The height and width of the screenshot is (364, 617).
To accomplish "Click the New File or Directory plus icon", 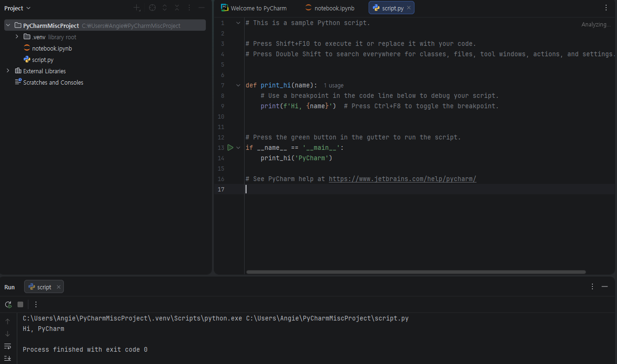I will click(x=137, y=8).
